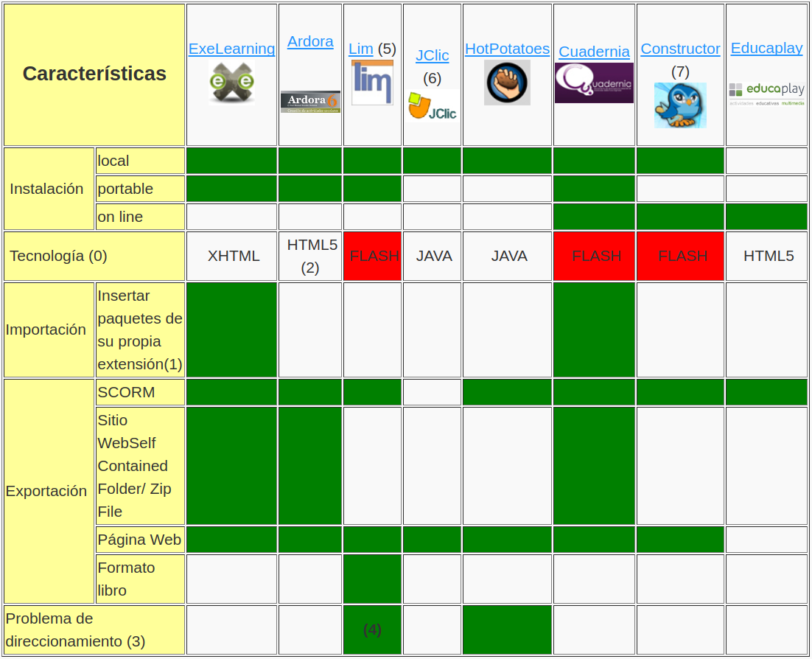
Task: Click the '(4)' green cell under Lim
Action: [x=372, y=630]
